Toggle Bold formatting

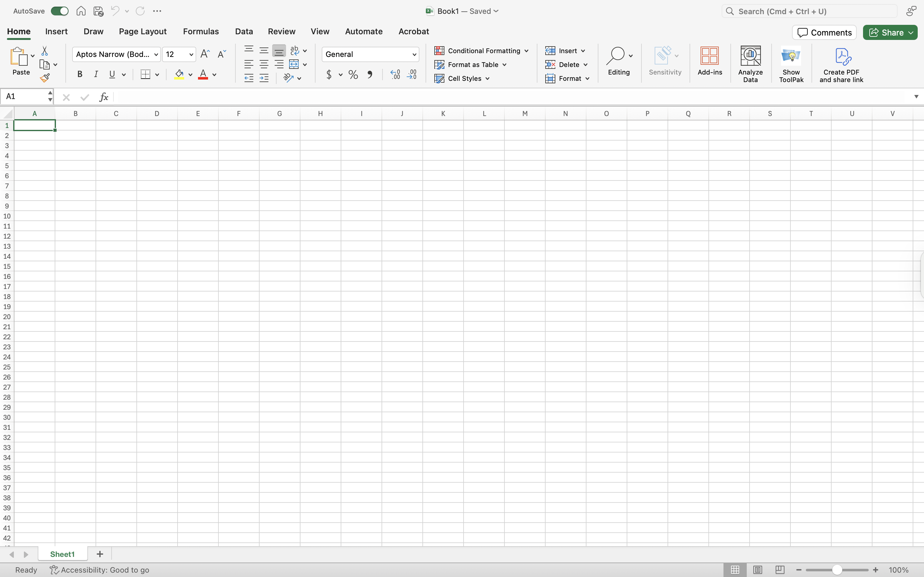[80, 75]
